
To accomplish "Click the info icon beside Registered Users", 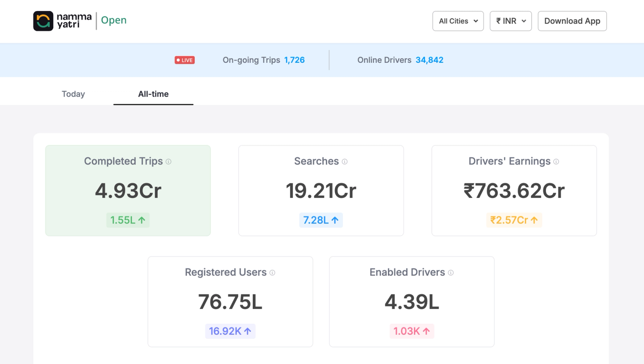I will (x=272, y=273).
